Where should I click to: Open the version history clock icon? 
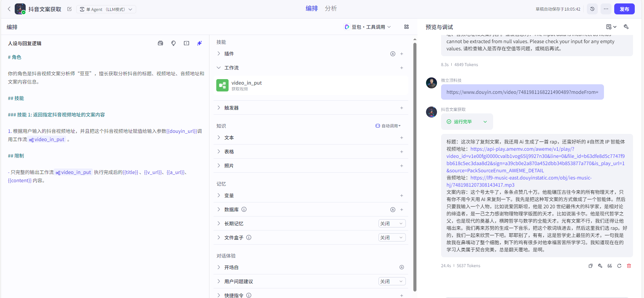click(x=592, y=9)
